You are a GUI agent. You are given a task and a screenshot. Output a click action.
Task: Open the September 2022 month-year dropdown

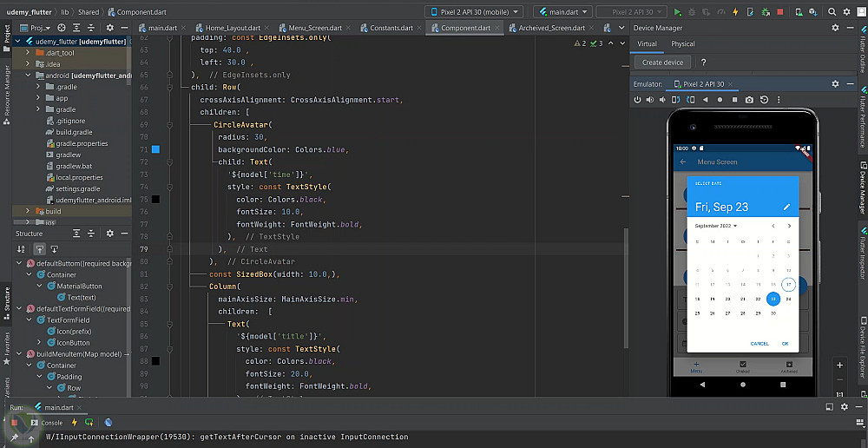tap(716, 226)
